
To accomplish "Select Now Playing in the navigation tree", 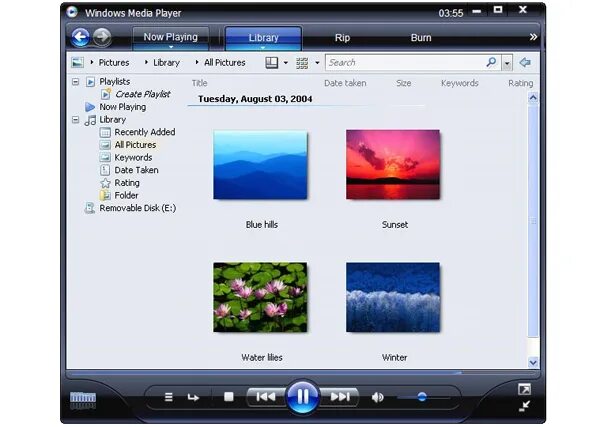I will [122, 107].
